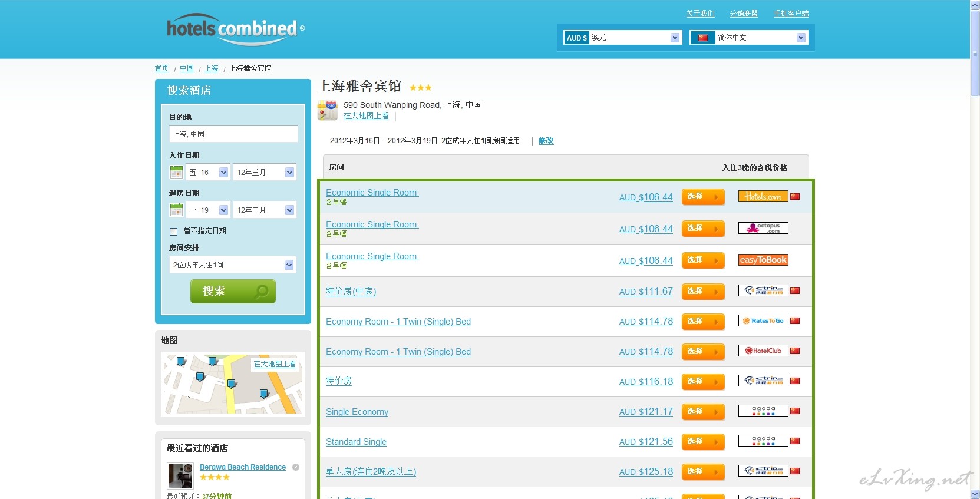This screenshot has width=980, height=499.
Task: Go to 首页 breadcrumb
Action: coord(161,68)
